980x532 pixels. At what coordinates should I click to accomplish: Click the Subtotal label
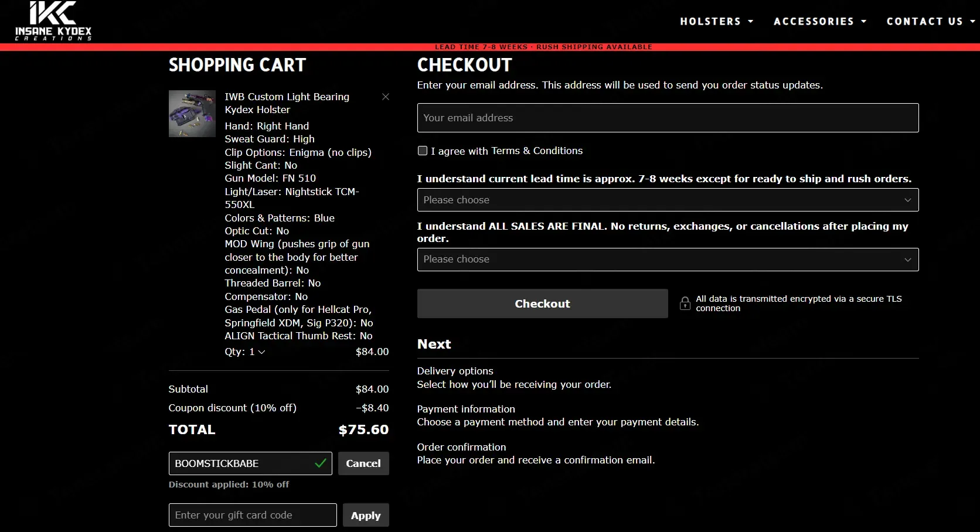[188, 389]
